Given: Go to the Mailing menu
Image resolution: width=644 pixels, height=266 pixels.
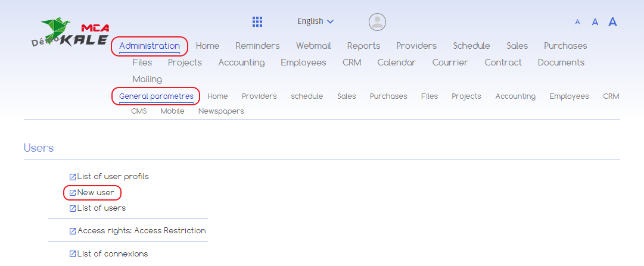Looking at the screenshot, I should point(147,79).
